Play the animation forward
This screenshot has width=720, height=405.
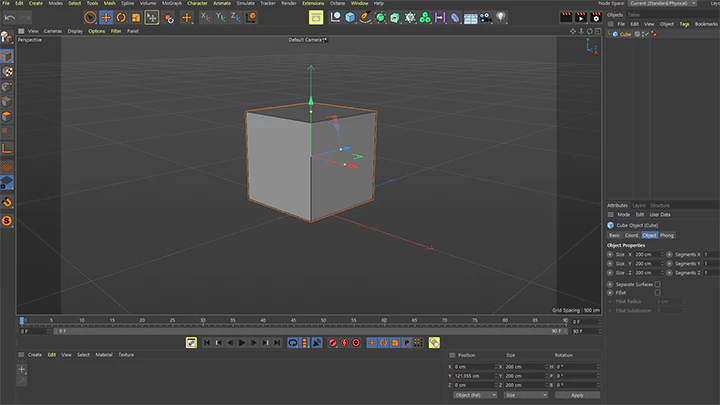pyautogui.click(x=242, y=343)
